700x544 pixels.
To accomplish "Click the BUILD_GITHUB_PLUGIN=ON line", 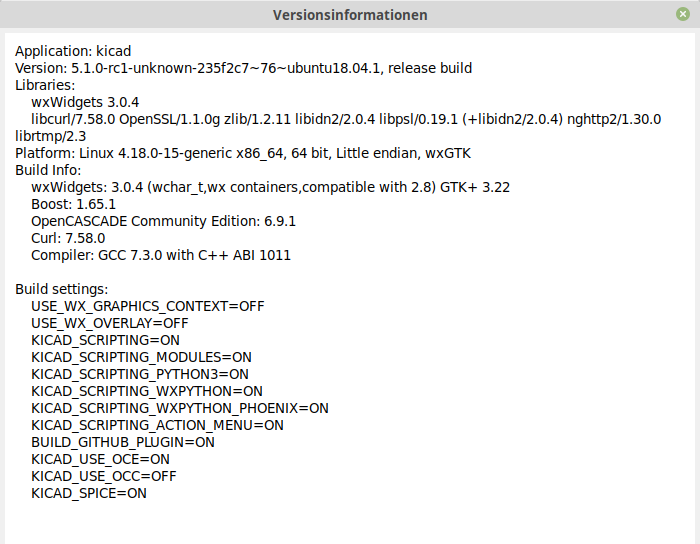I will [x=123, y=442].
